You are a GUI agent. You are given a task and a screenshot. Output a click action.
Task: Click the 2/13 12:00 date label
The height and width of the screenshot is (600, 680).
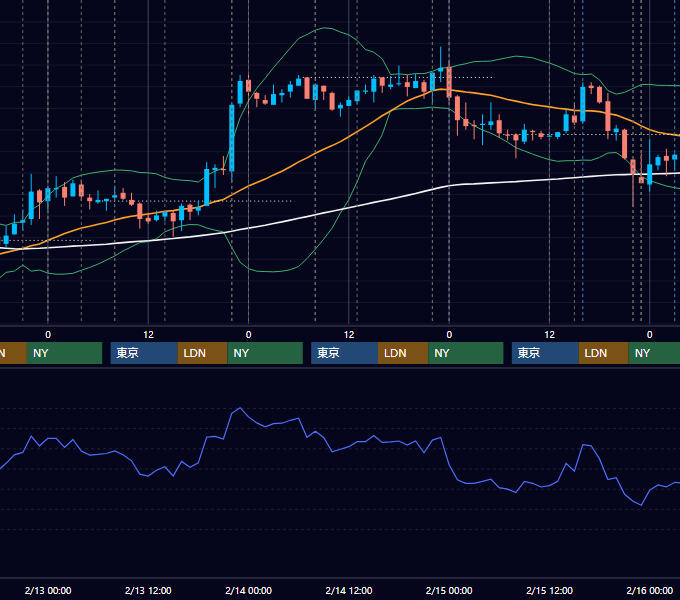pyautogui.click(x=148, y=590)
